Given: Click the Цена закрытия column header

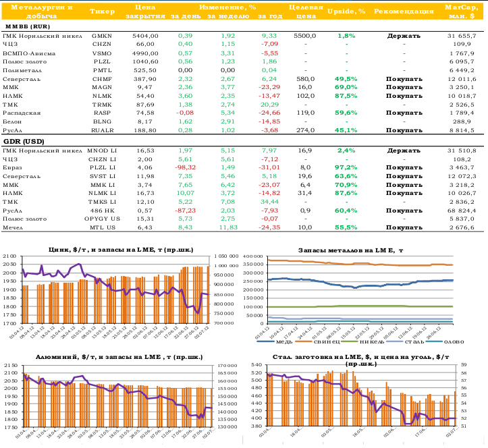Looking at the screenshot, I should pos(145,11).
